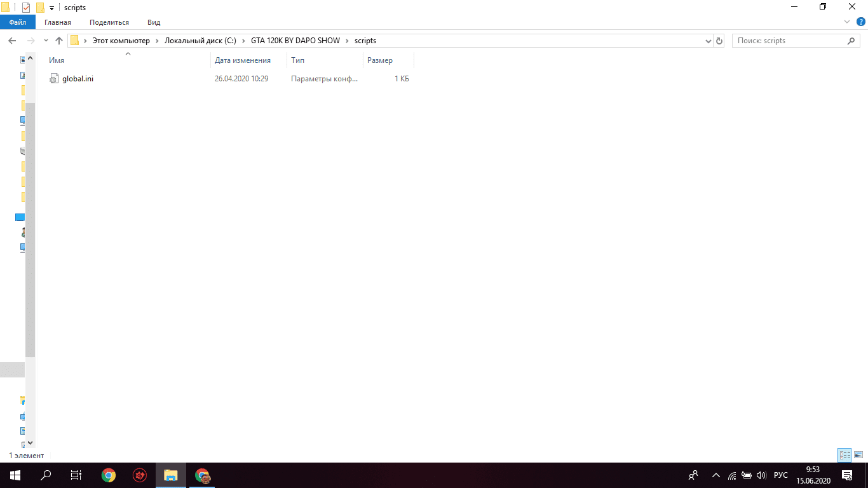
Task: Click the navigation pane vertical scrollbar
Action: (30, 229)
